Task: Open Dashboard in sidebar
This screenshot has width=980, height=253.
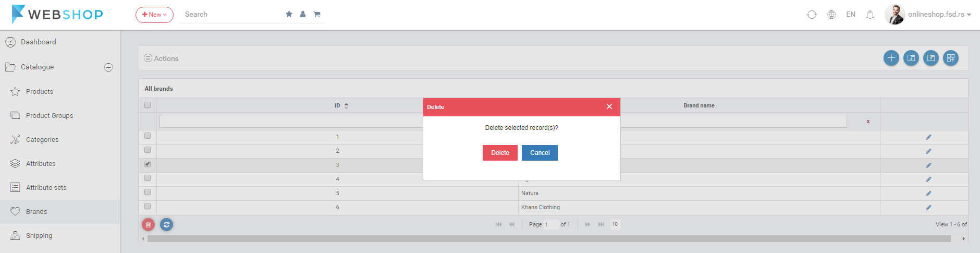Action: pyautogui.click(x=39, y=42)
